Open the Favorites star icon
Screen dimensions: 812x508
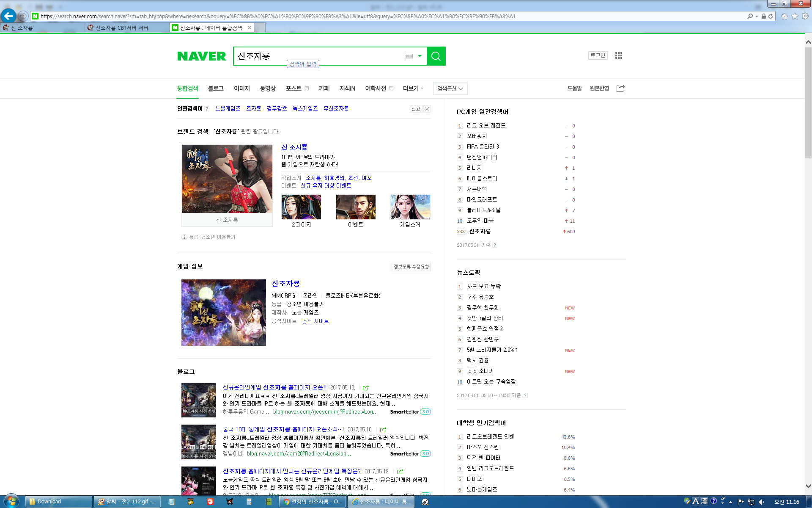[x=795, y=16]
